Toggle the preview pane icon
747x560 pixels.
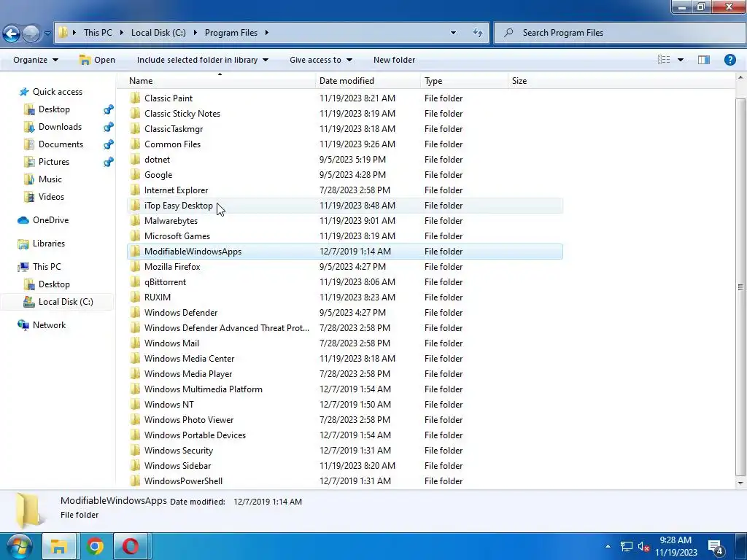tap(704, 60)
